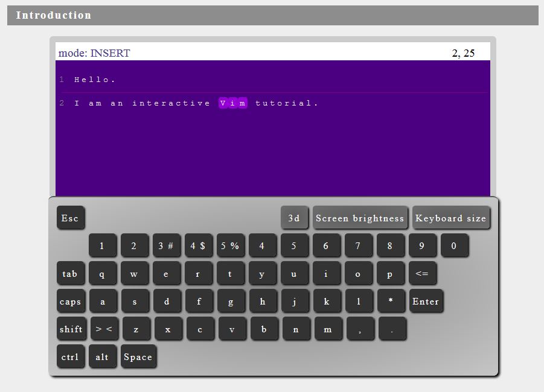The height and width of the screenshot is (392, 544).
Task: Toggle the caps key
Action: [71, 301]
